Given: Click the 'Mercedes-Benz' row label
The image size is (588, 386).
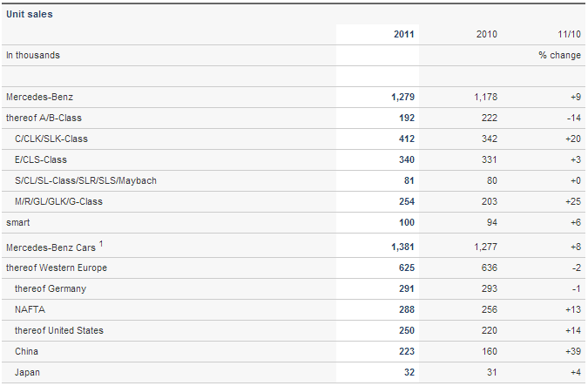Looking at the screenshot, I should click(39, 98).
